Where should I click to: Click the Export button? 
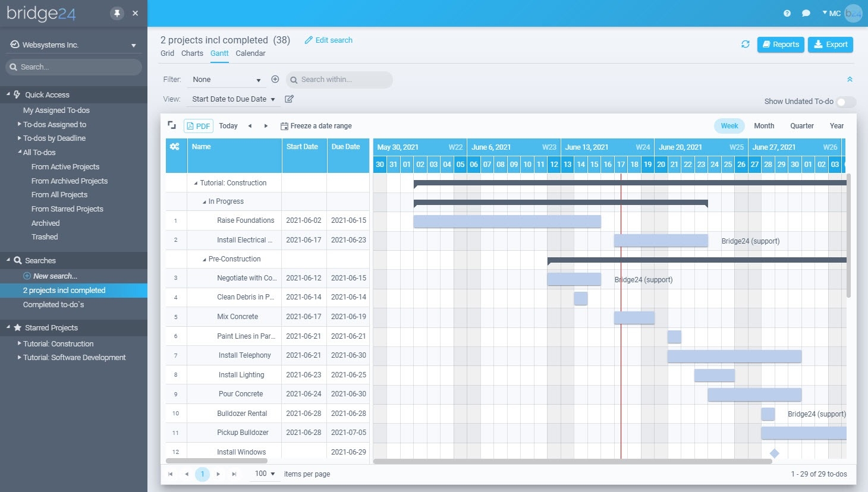830,44
